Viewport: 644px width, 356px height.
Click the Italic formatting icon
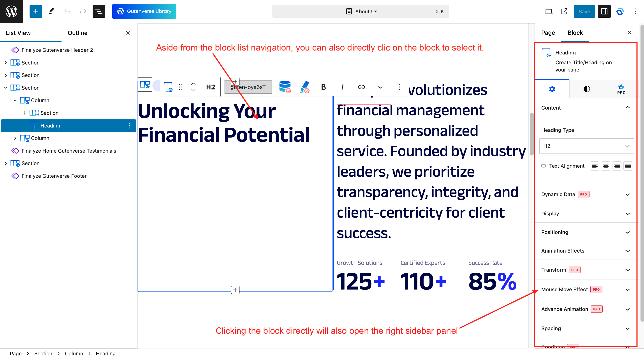pyautogui.click(x=342, y=87)
